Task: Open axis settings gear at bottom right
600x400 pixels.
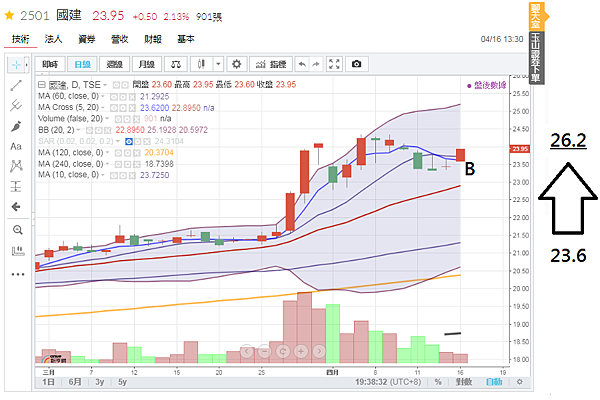Action: 519,382
